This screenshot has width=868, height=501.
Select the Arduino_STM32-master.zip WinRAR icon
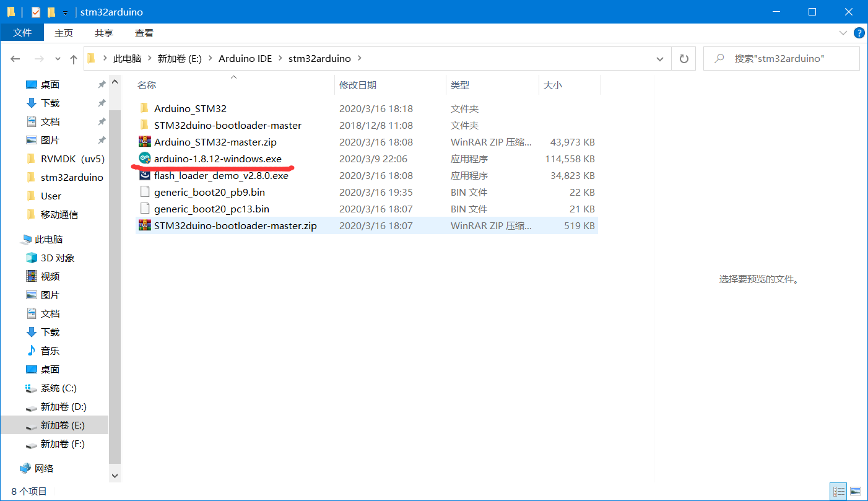[145, 142]
